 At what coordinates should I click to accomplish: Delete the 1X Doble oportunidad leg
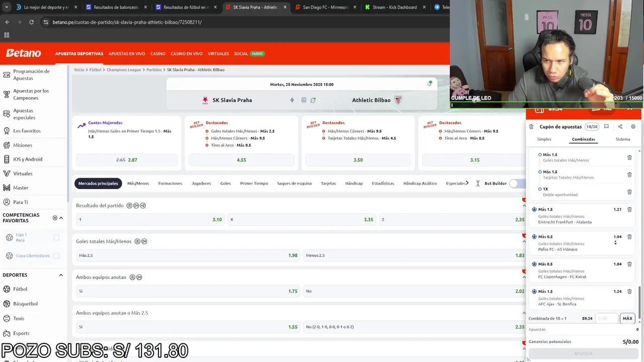coord(629,192)
